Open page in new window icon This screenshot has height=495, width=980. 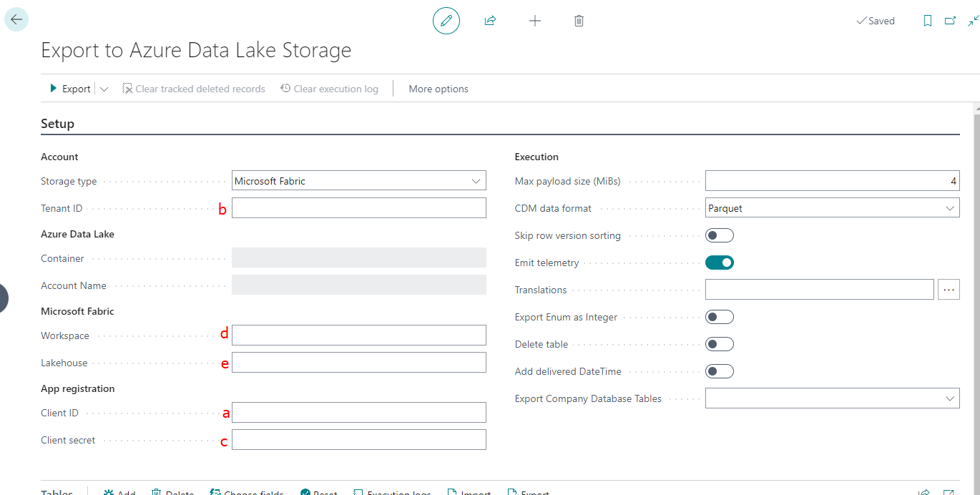(950, 21)
